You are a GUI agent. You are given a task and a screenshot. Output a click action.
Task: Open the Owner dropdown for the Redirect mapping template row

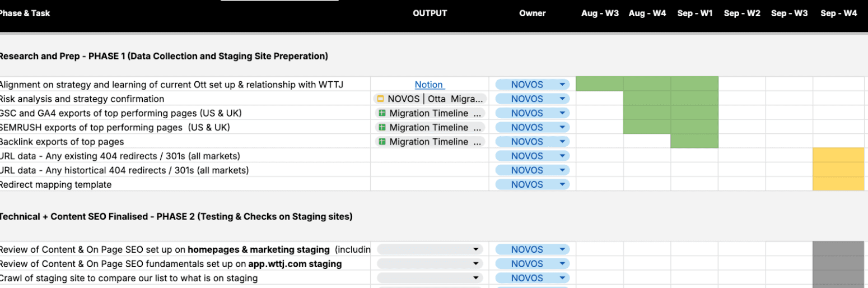pos(532,184)
